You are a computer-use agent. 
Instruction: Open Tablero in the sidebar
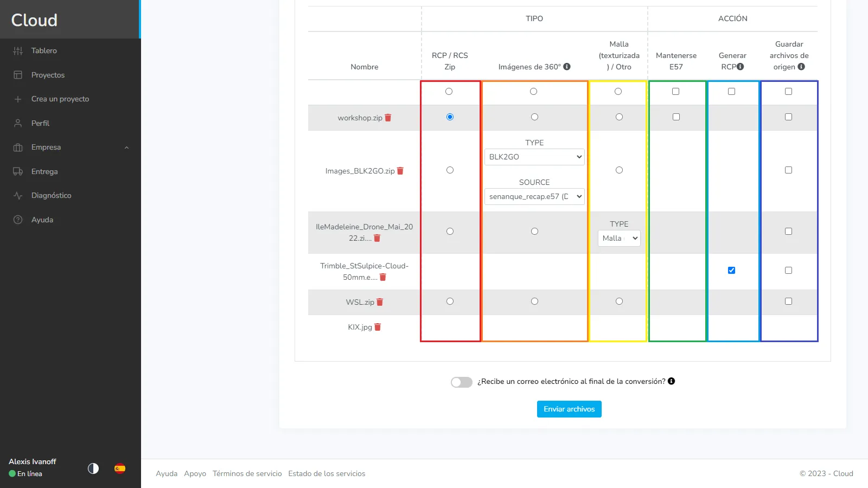click(44, 50)
